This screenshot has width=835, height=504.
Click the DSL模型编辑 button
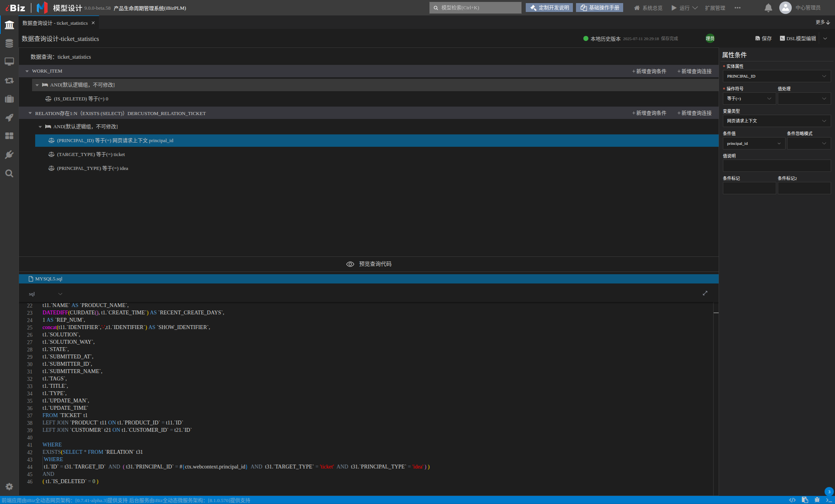[798, 39]
